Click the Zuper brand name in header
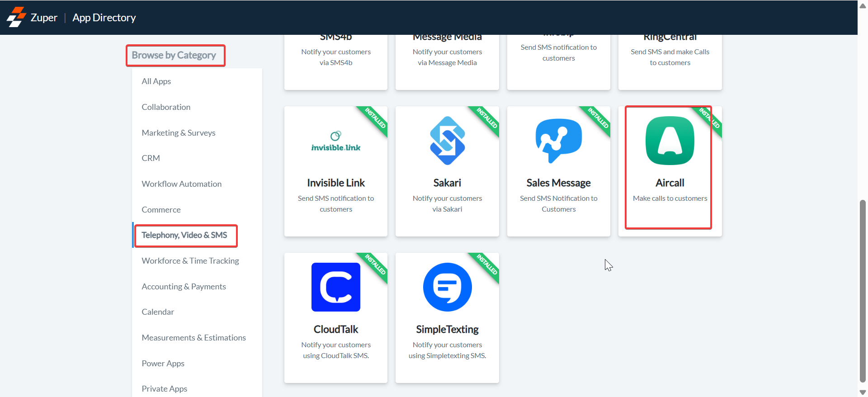This screenshot has width=868, height=397. (44, 18)
